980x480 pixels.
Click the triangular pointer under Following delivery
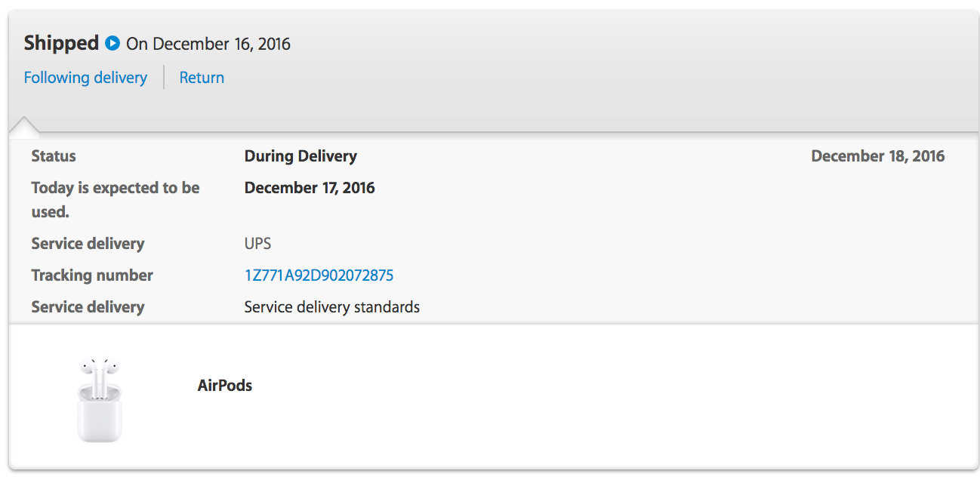[x=24, y=127]
